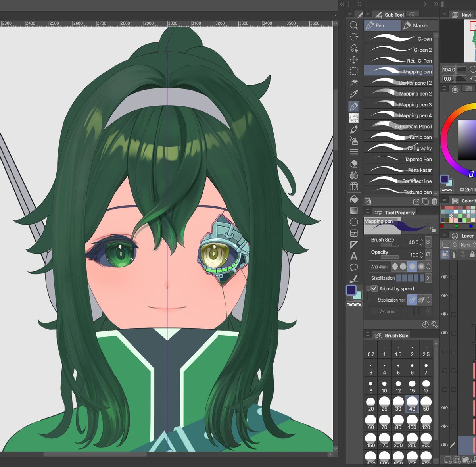Open Opacity dynamics settings button

(x=428, y=254)
